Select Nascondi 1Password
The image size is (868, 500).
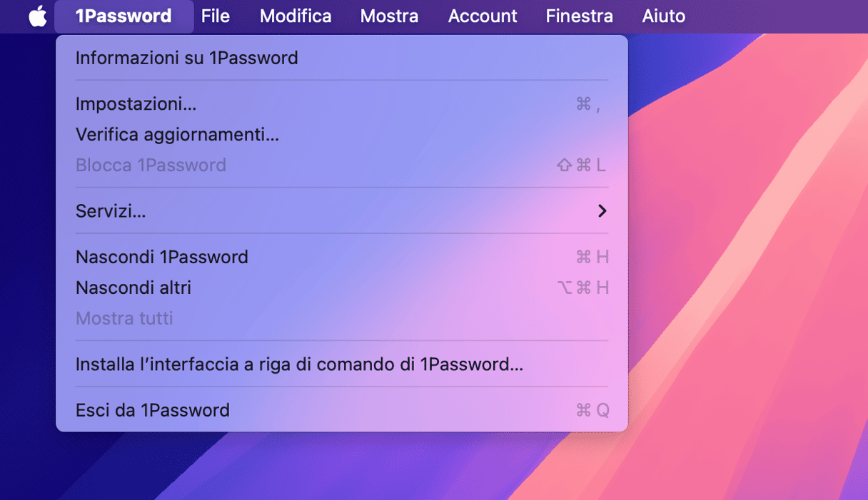click(162, 257)
